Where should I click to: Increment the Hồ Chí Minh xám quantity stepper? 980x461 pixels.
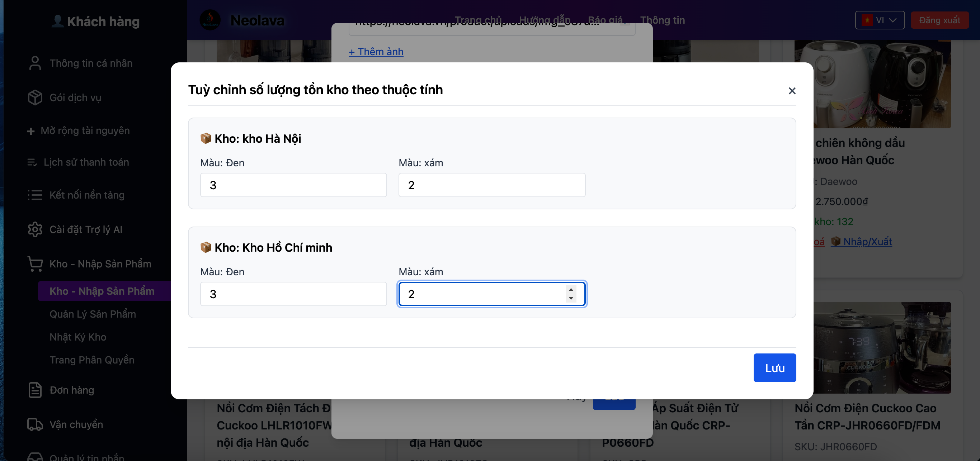[571, 290]
